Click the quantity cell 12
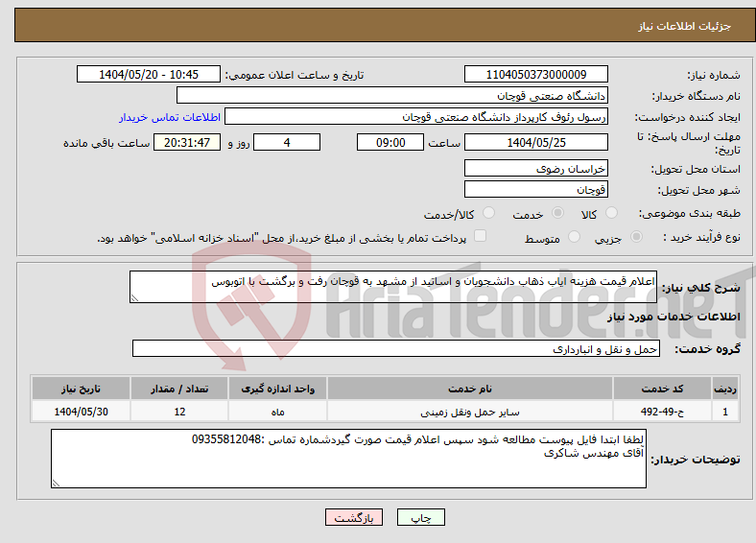This screenshot has height=543, width=756. pos(179,412)
